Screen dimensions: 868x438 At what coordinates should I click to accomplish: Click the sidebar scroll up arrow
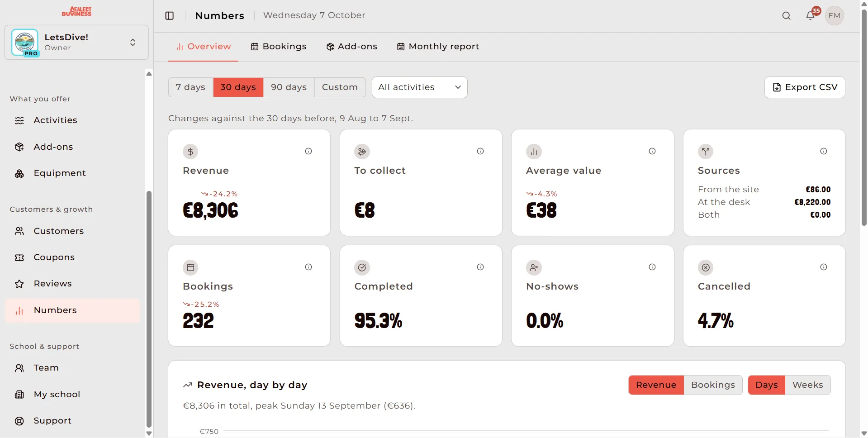pyautogui.click(x=149, y=74)
